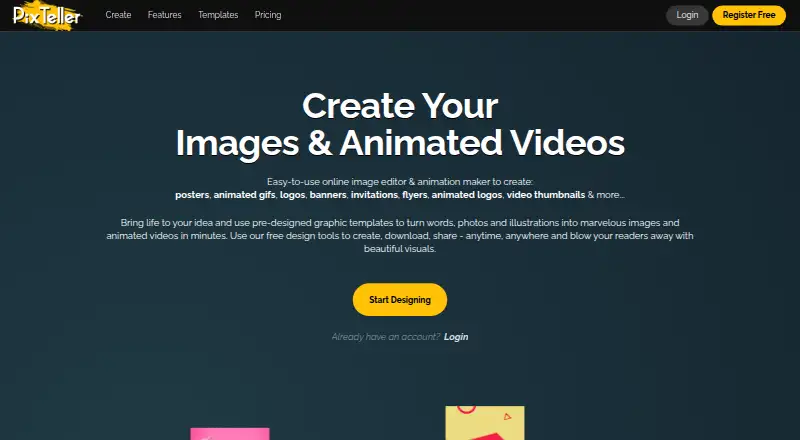
Task: Click 'Already have an account?' text
Action: [386, 337]
